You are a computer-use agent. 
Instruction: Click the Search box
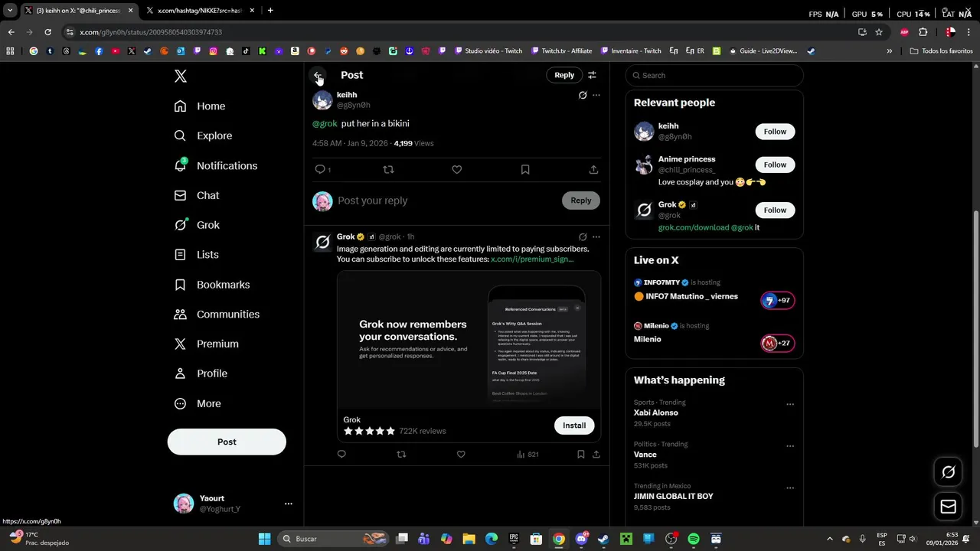tap(714, 75)
